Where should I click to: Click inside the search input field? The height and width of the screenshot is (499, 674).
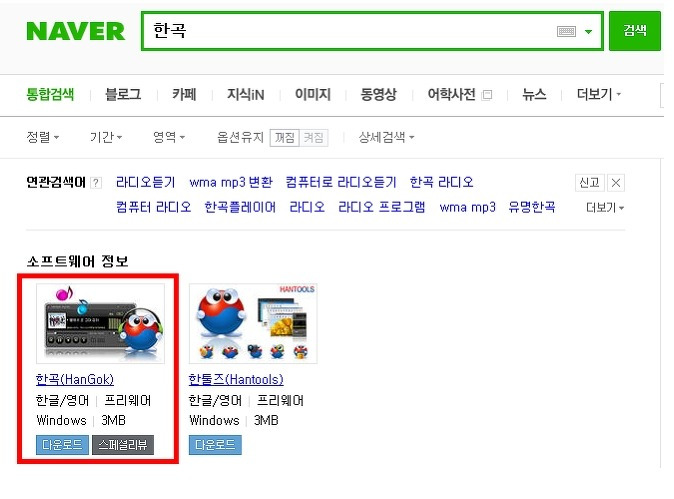348,31
